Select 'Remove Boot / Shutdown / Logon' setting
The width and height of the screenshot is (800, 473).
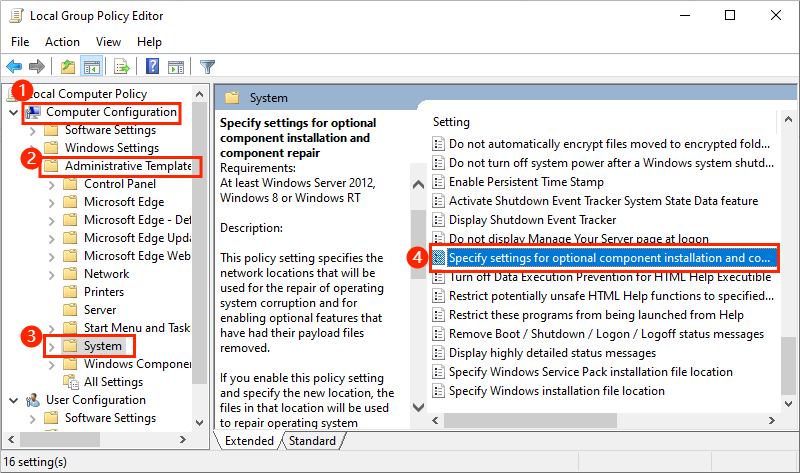pyautogui.click(x=606, y=334)
